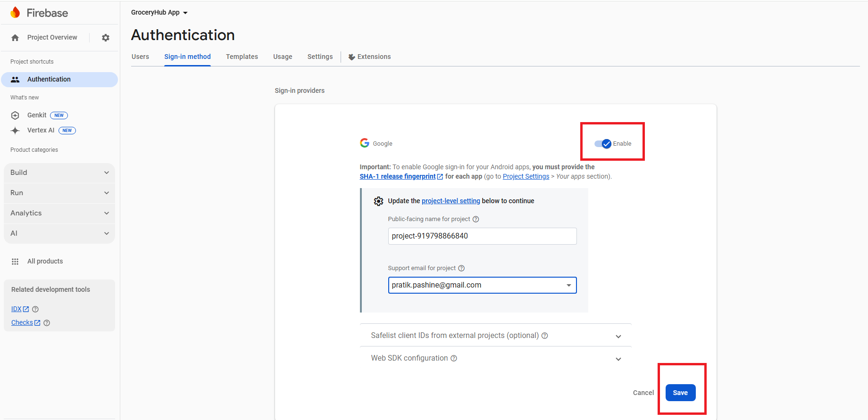The height and width of the screenshot is (420, 868).
Task: Click gear icon beside Update project-level setting
Action: pos(378,201)
